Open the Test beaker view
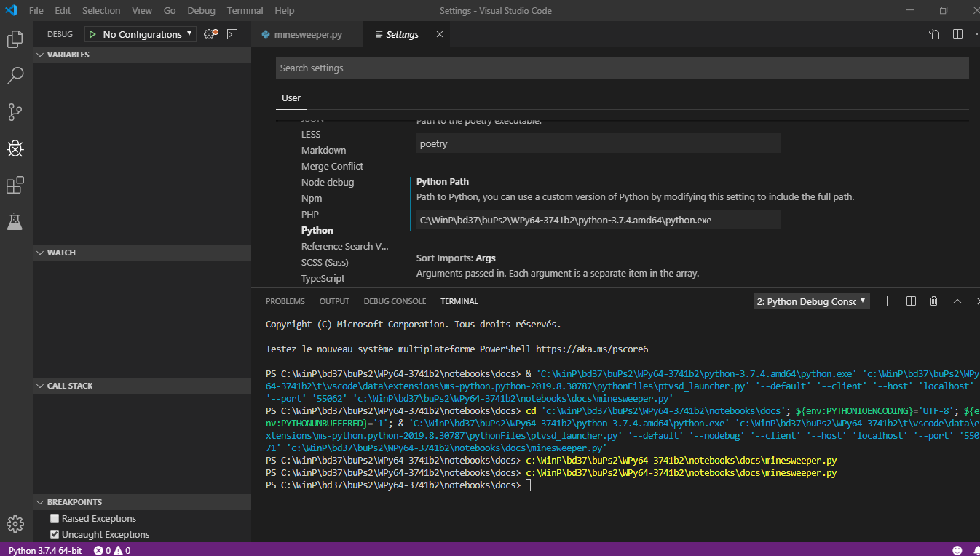 (x=15, y=222)
